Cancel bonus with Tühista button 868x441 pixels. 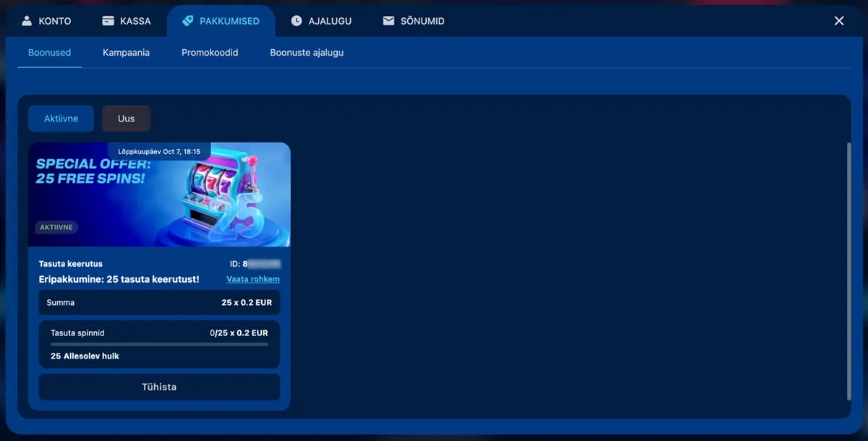click(x=159, y=387)
